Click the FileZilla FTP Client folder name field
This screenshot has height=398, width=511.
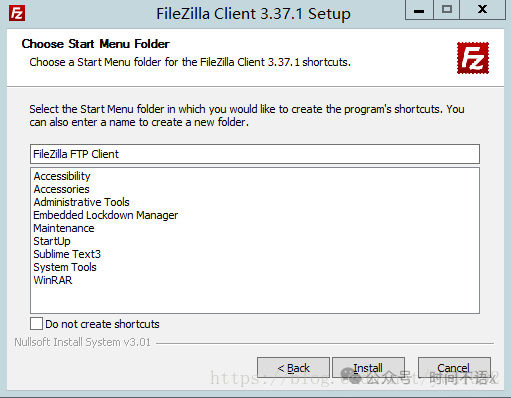(255, 154)
